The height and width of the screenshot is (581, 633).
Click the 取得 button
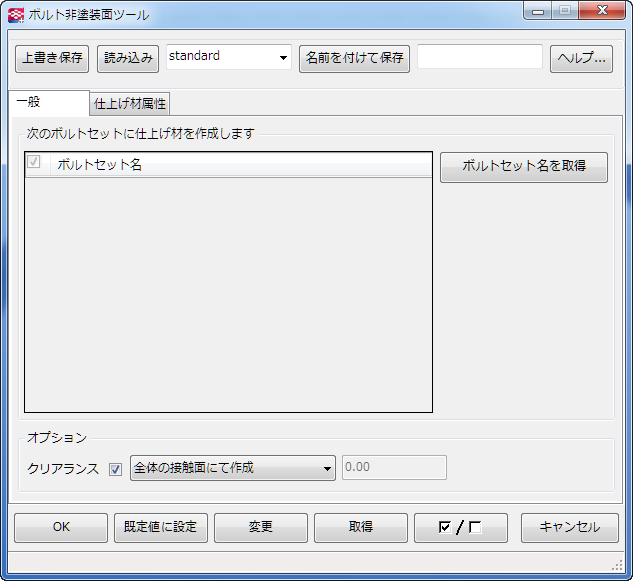(x=361, y=528)
